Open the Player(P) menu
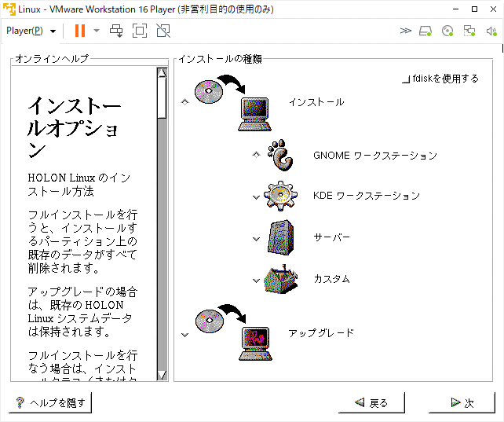This screenshot has width=504, height=422. coord(31,31)
